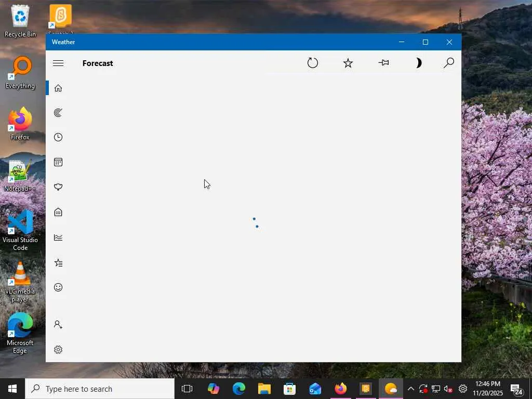Select Microsoft Edge desktop shortcut
The width and height of the screenshot is (532, 399).
pyautogui.click(x=20, y=334)
